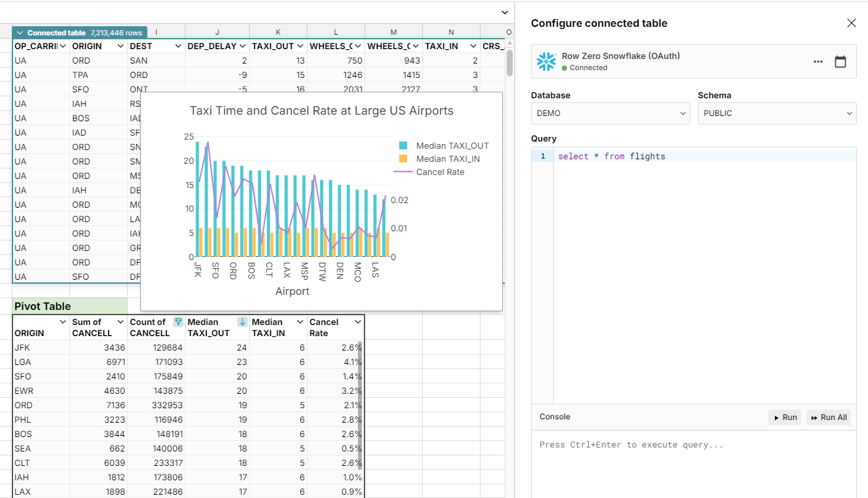This screenshot has width=868, height=498.
Task: Open the DEP_DELAY column dropdown
Action: click(x=242, y=47)
